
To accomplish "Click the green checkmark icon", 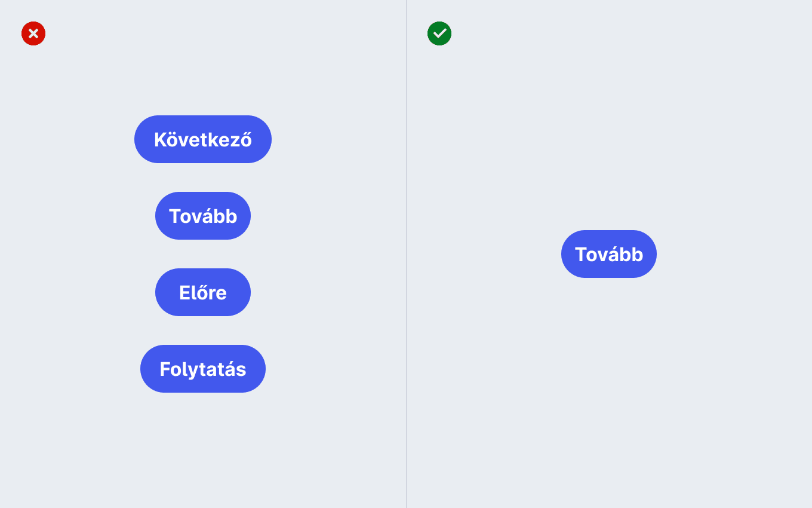I will coord(439,33).
